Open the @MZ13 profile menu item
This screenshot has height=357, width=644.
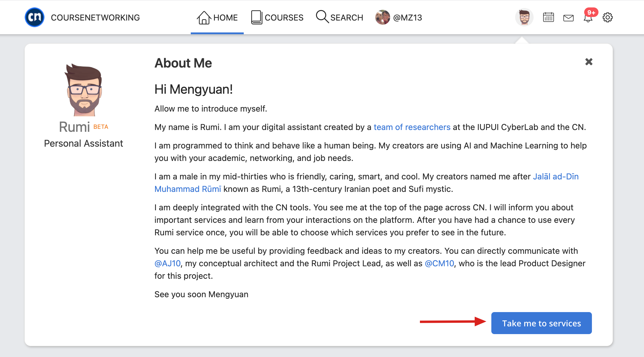[399, 18]
